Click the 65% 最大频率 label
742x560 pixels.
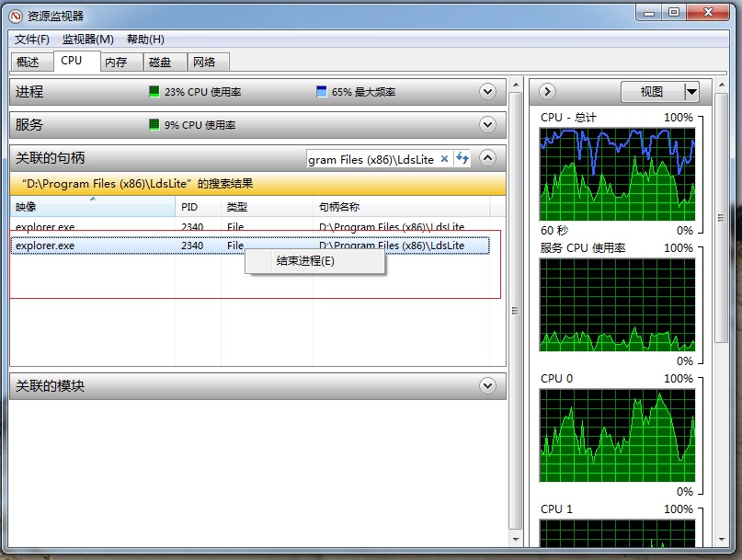click(363, 92)
